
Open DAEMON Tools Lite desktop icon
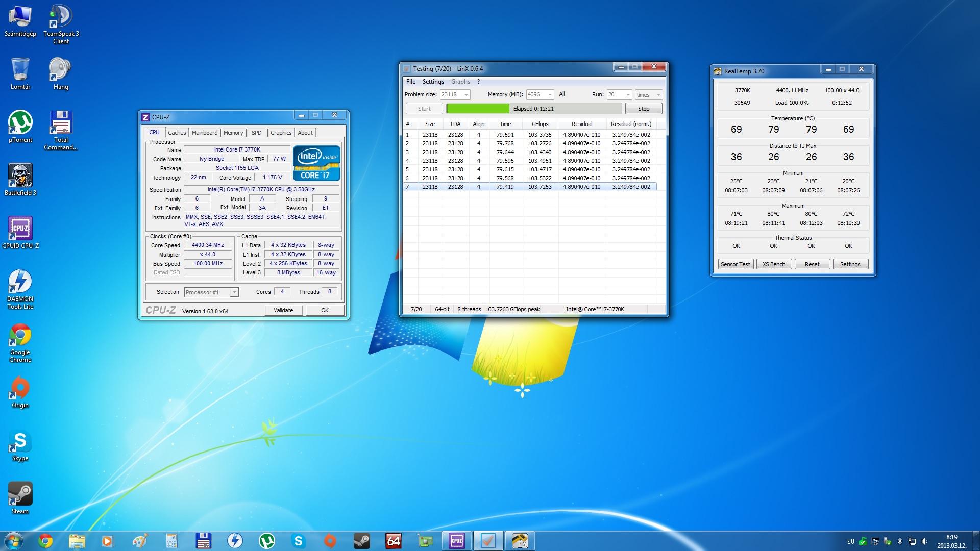(x=20, y=282)
